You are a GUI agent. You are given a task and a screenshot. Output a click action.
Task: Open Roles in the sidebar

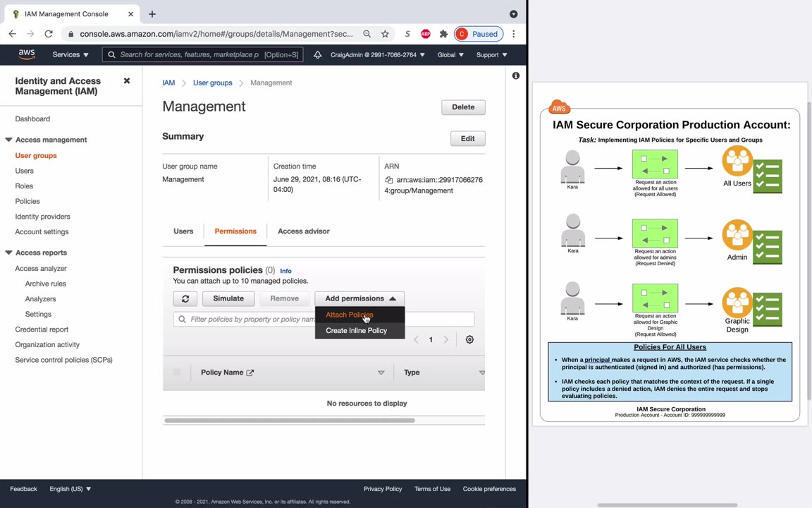24,186
